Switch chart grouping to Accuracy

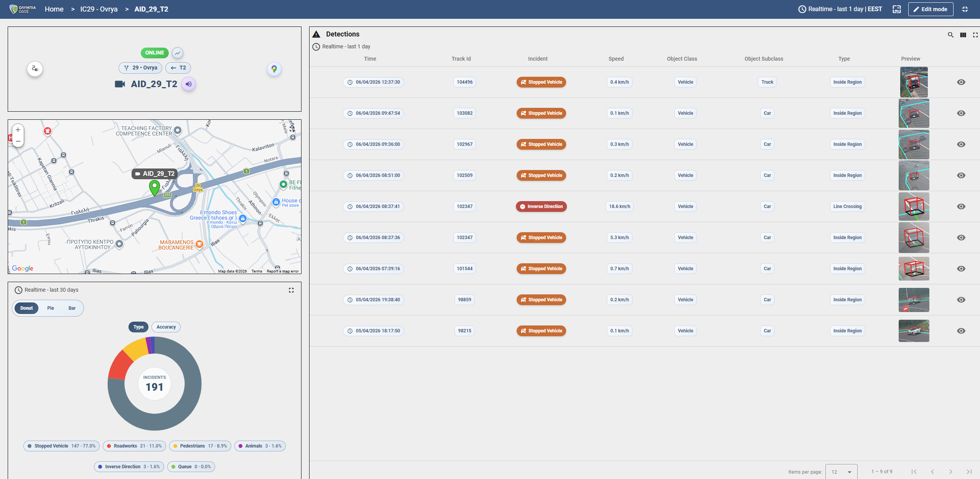point(166,327)
